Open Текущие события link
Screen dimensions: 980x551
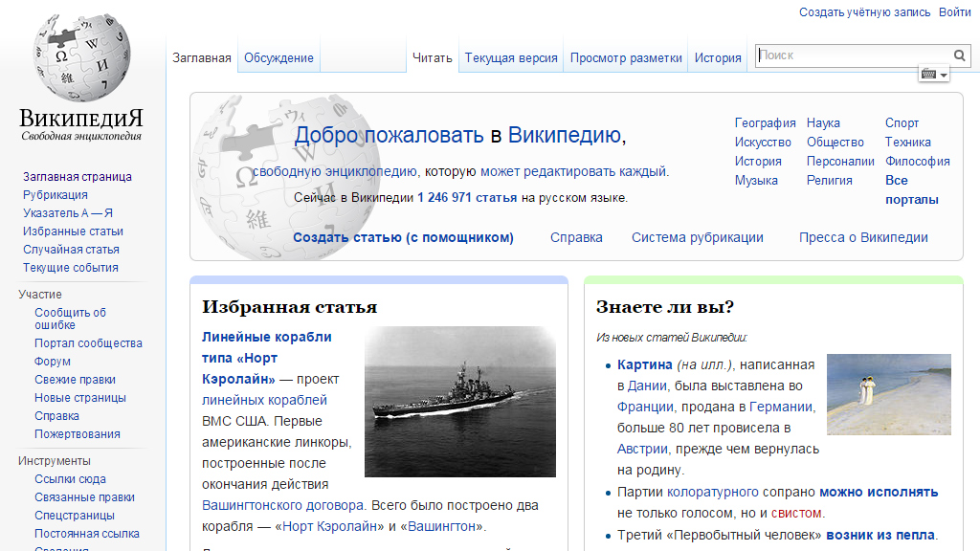pos(71,268)
